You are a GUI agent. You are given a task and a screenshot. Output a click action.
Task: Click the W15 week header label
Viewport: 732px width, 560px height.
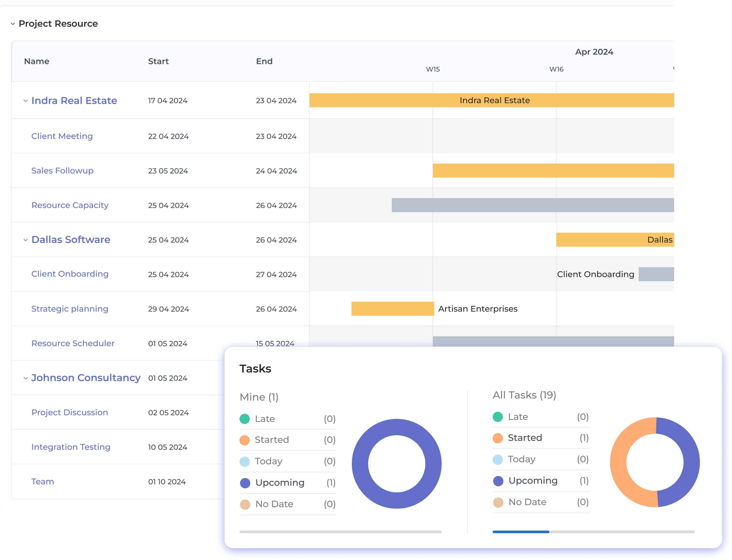click(x=433, y=69)
